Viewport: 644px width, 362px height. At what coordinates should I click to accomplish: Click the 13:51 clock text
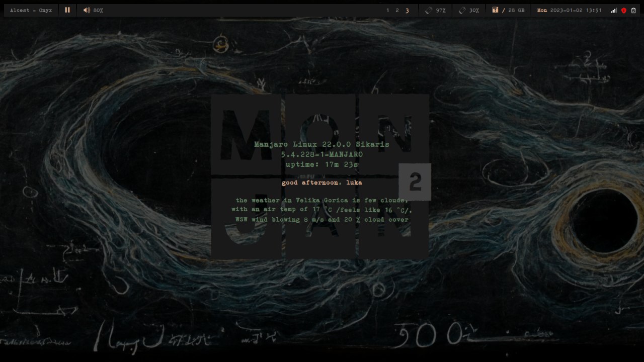(x=594, y=10)
